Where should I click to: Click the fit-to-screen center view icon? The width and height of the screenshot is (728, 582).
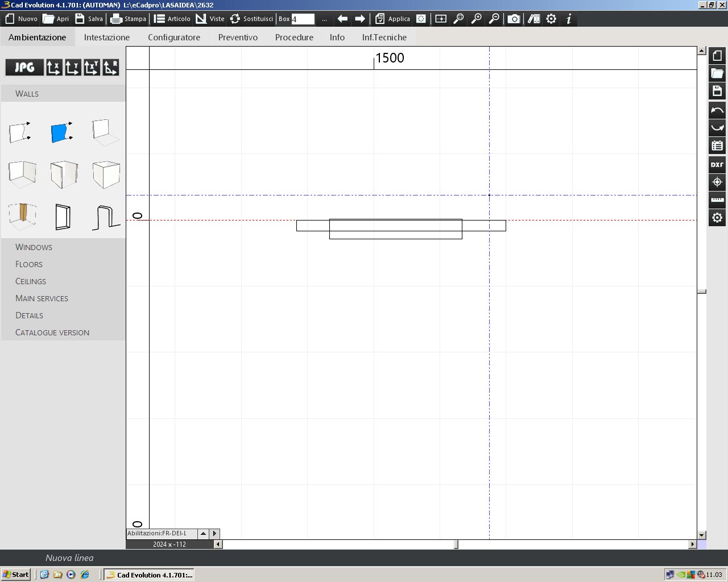click(441, 19)
